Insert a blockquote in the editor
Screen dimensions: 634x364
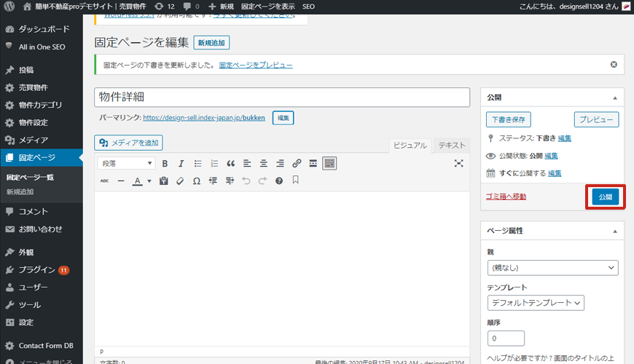pos(231,164)
